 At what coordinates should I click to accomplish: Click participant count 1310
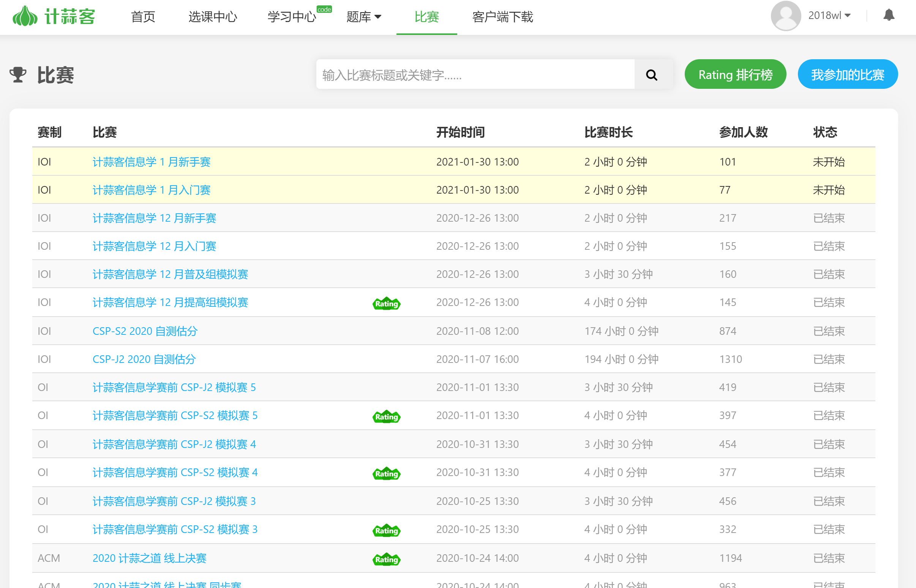tap(730, 359)
